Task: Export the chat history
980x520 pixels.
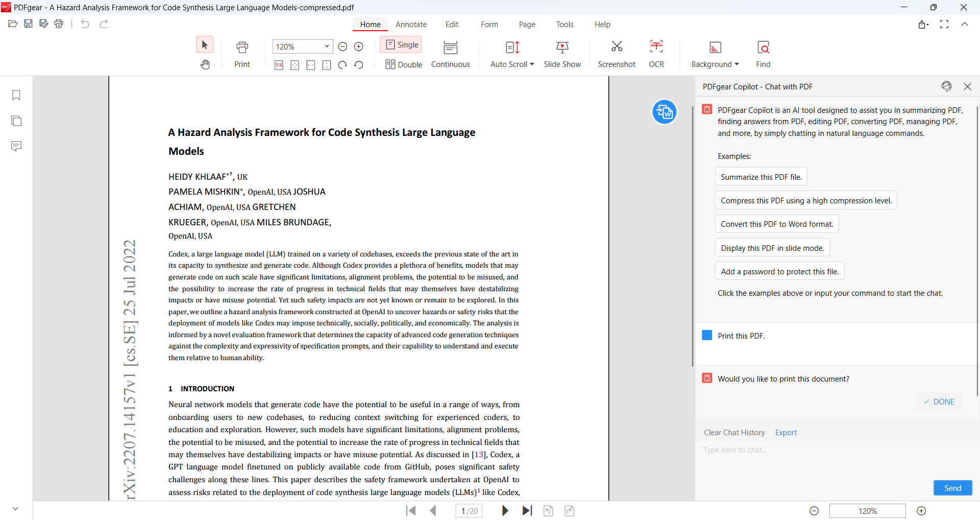Action: (x=786, y=432)
